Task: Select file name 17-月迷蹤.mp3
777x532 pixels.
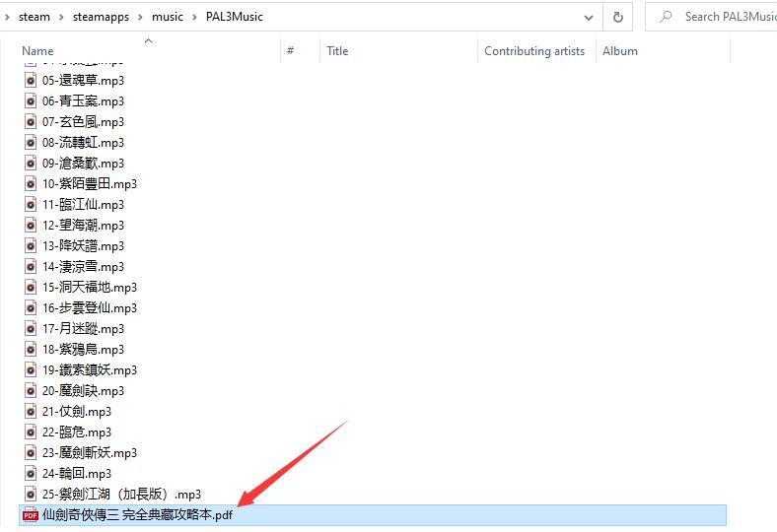Action: [83, 329]
